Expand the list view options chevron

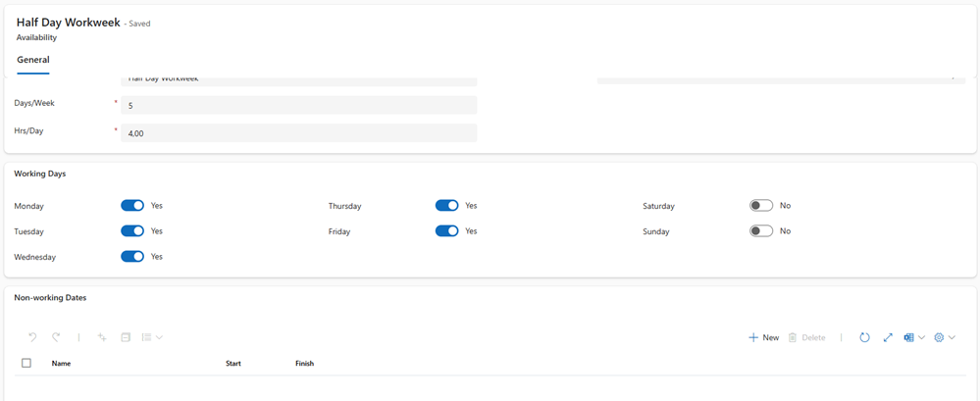[160, 337]
